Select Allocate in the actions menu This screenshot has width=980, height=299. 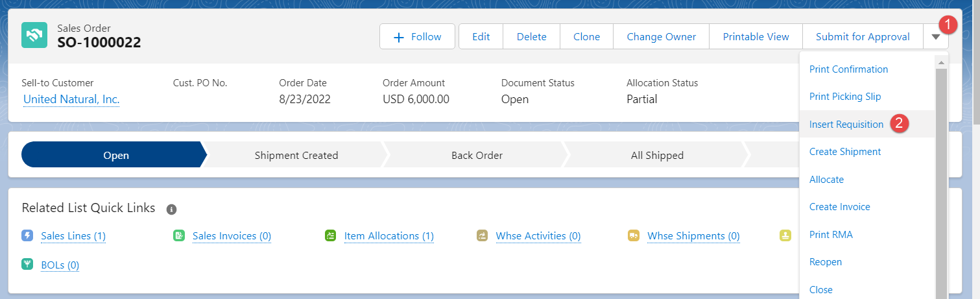pyautogui.click(x=826, y=179)
